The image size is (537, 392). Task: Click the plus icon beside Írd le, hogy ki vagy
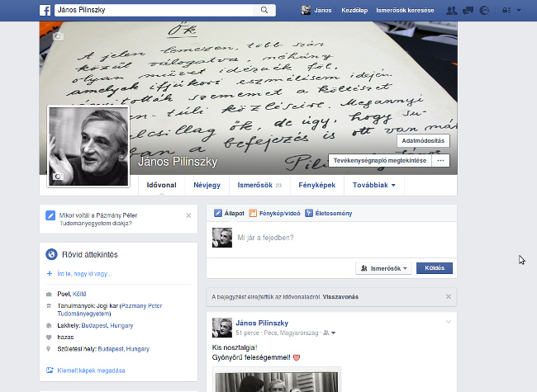tap(50, 274)
